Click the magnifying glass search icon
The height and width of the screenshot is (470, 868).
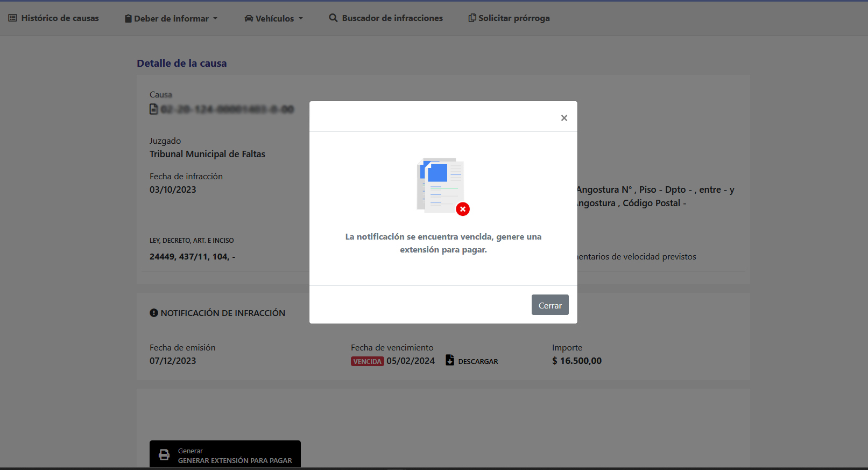coord(333,18)
